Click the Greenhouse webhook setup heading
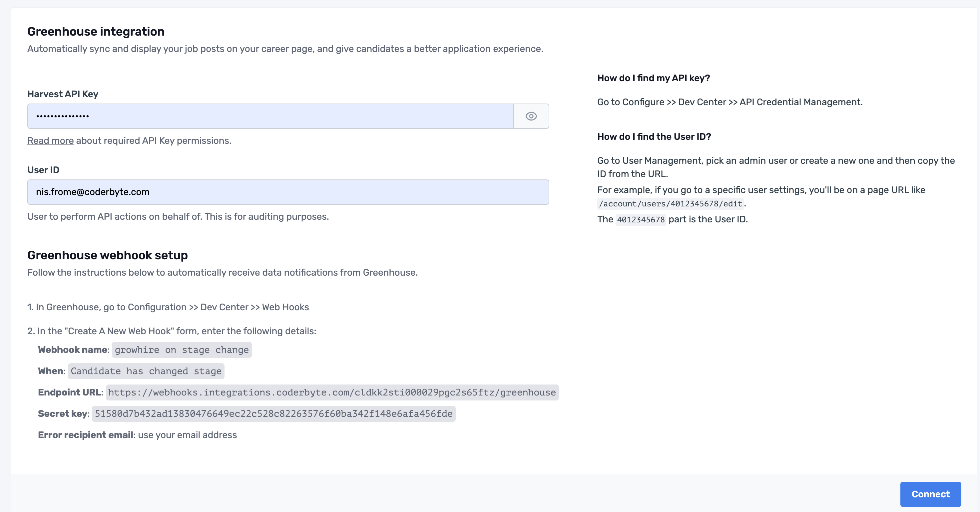The image size is (980, 512). coord(107,255)
